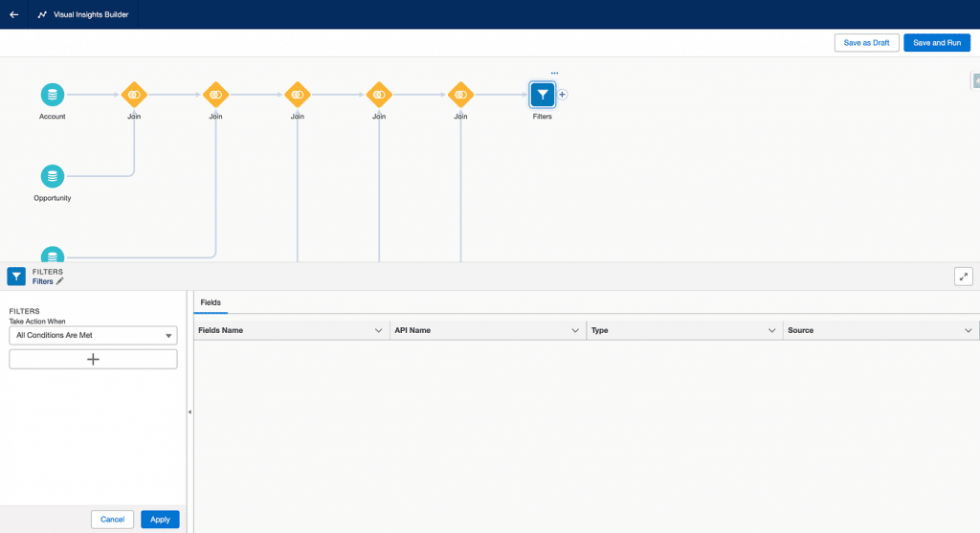980x533 pixels.
Task: Switch to the Fields tab
Action: 211,302
